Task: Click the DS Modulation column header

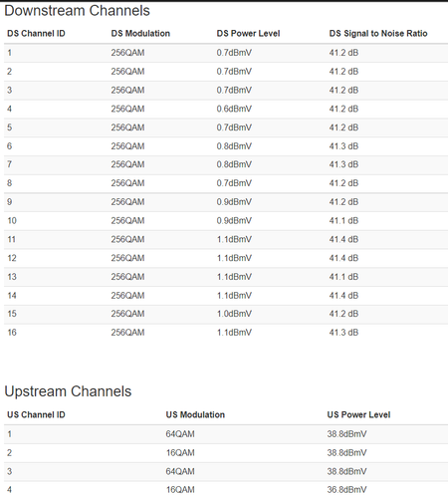Action: pyautogui.click(x=140, y=34)
